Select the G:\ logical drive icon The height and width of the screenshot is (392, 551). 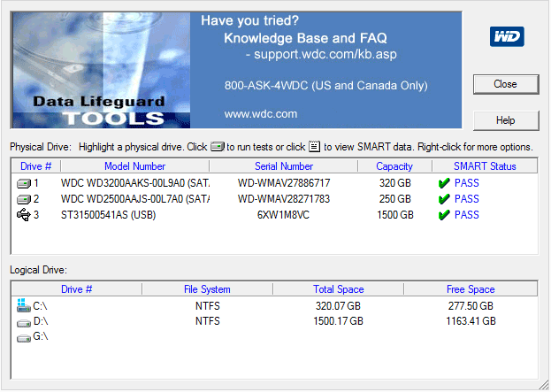click(x=23, y=337)
